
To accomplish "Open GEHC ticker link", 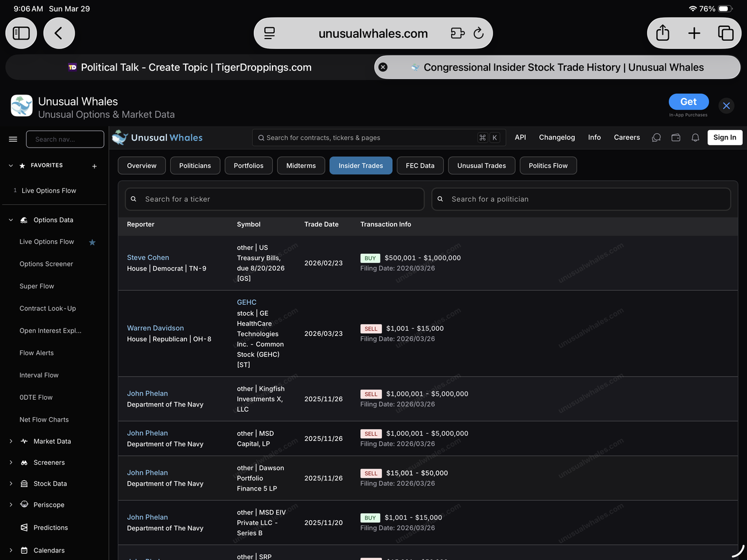I will [247, 302].
